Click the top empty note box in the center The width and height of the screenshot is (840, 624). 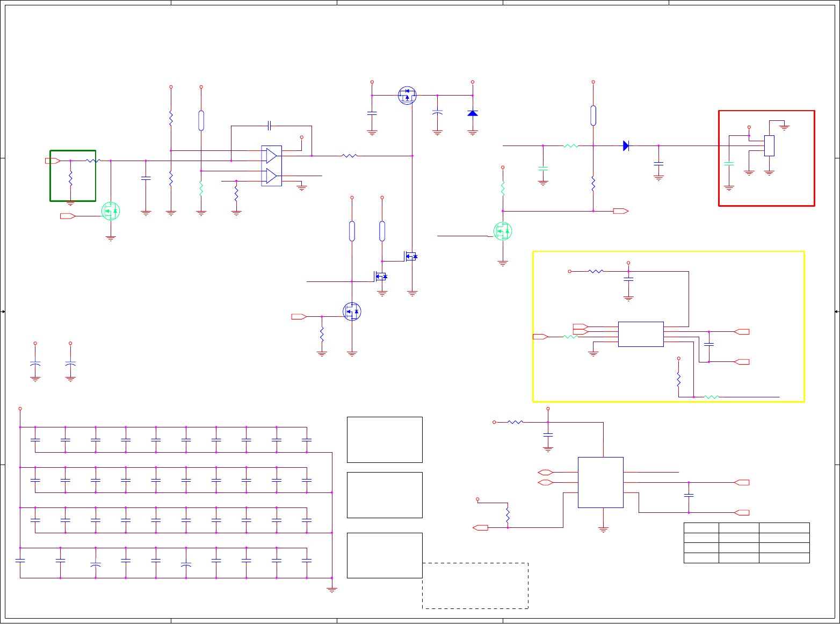click(385, 440)
